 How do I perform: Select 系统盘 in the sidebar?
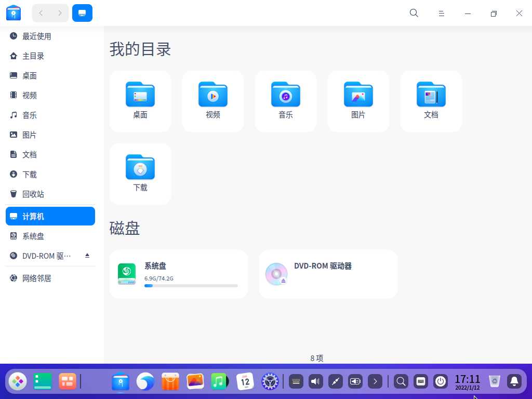pyautogui.click(x=50, y=236)
